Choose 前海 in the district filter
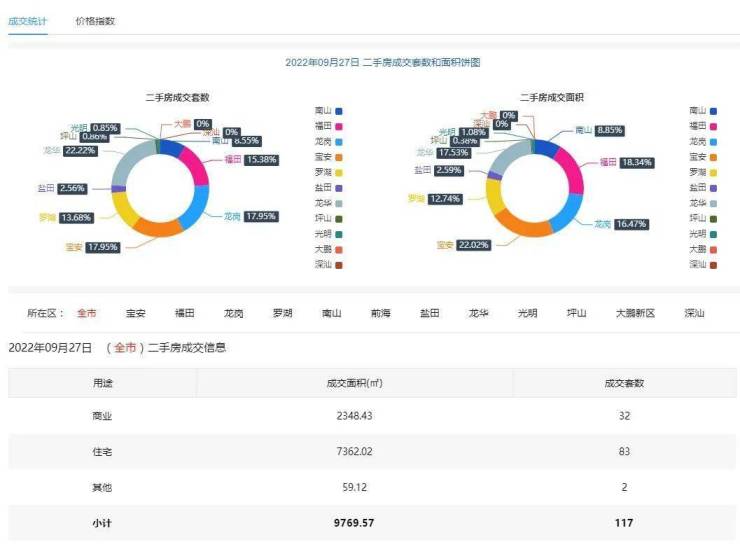The image size is (740, 549). point(381,313)
